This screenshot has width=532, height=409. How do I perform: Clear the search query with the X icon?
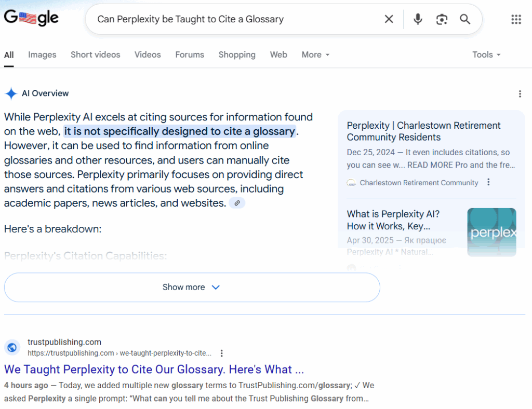pyautogui.click(x=389, y=19)
